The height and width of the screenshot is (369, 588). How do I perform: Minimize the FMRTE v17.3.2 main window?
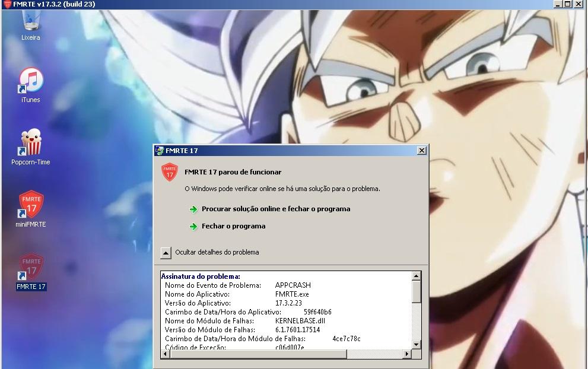tap(558, 4)
